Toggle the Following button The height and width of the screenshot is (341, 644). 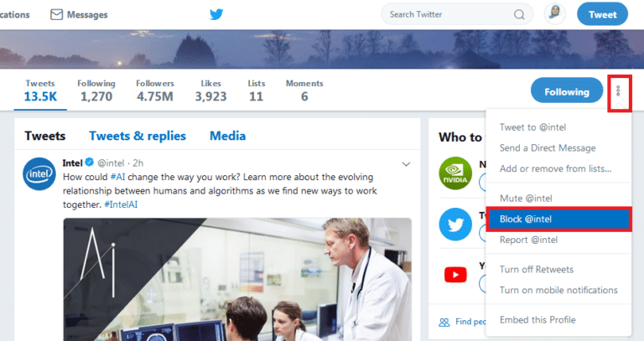(x=567, y=91)
